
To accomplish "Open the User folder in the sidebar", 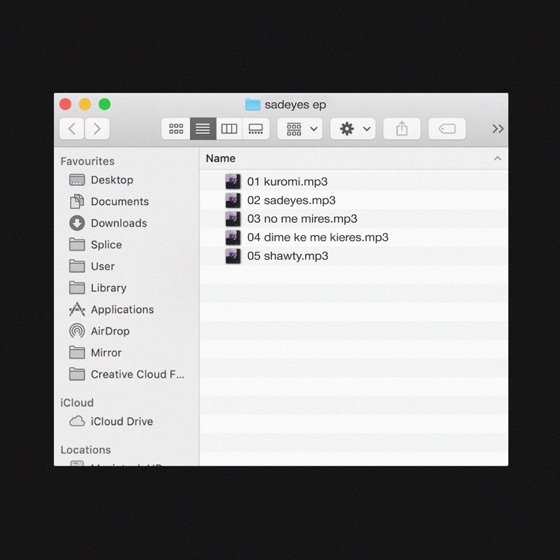I will (126, 266).
